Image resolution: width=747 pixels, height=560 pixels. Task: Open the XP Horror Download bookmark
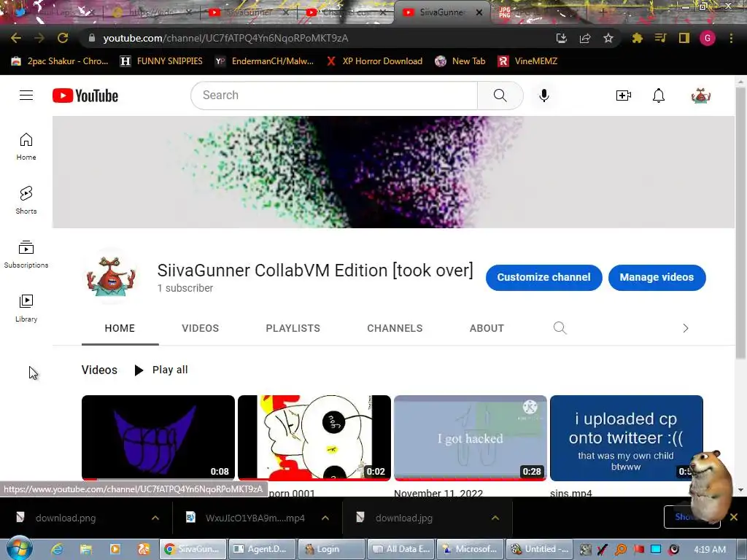click(x=374, y=61)
